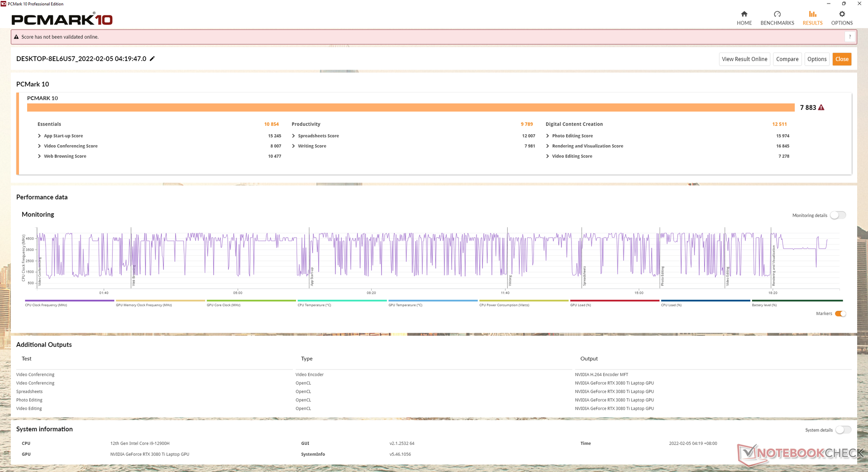The image size is (868, 472).
Task: Toggle the Markers switch off
Action: (x=840, y=314)
